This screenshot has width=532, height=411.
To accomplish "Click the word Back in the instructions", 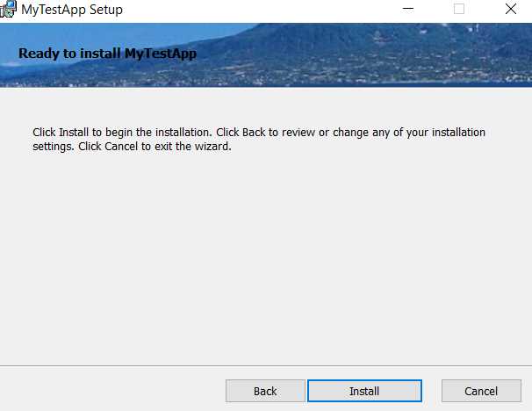I will pos(254,132).
